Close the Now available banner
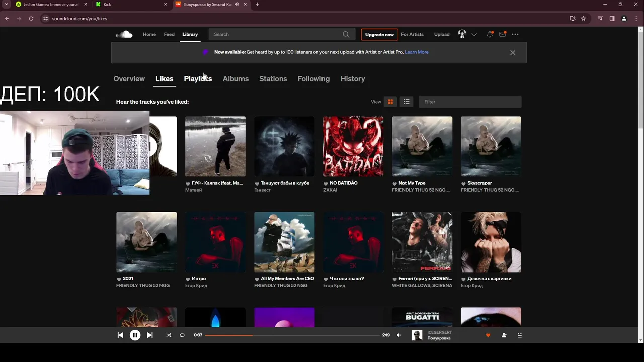644x362 pixels. (513, 52)
